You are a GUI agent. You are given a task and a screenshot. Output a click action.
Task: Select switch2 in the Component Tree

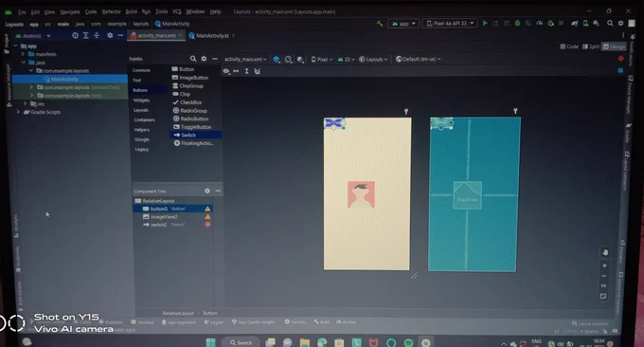tap(173, 225)
